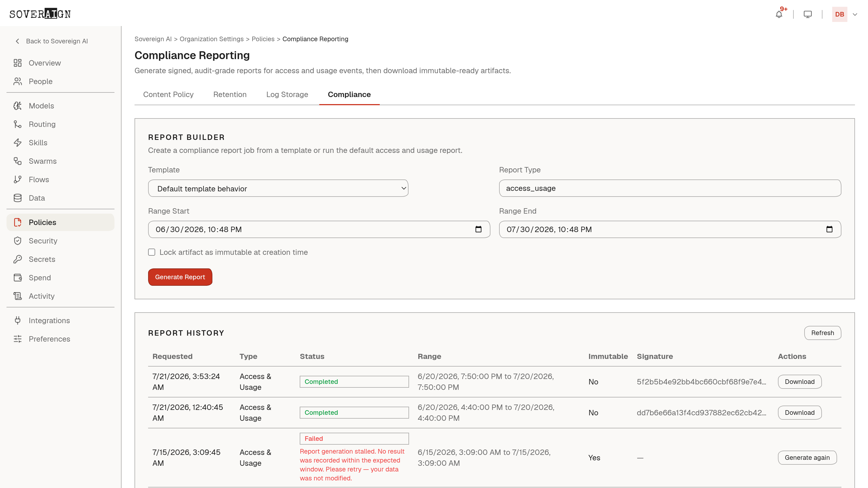Open Policies breadcrumb link
Viewport: 868px width, 488px height.
(263, 39)
